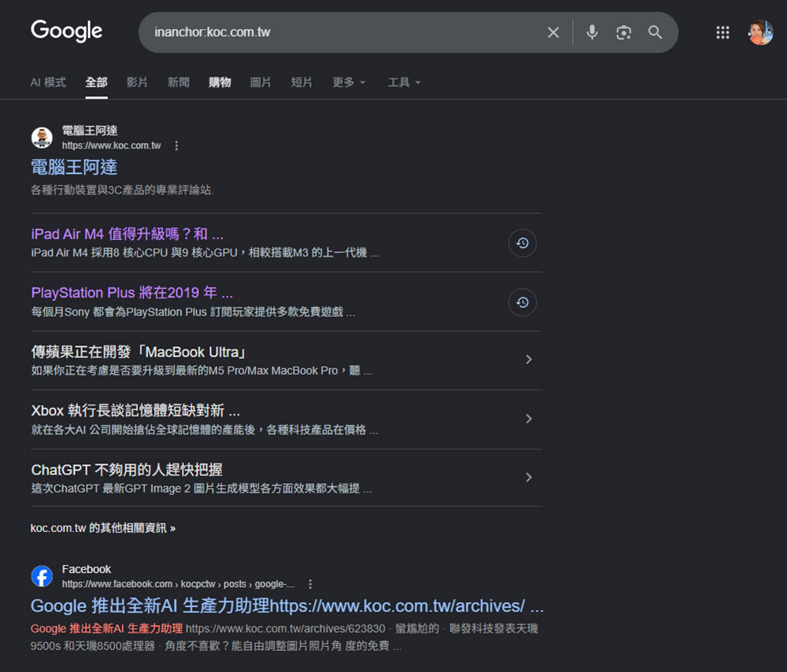787x672 pixels.
Task: Open the three-dot menu beside the Facebook URL
Action: click(x=310, y=584)
